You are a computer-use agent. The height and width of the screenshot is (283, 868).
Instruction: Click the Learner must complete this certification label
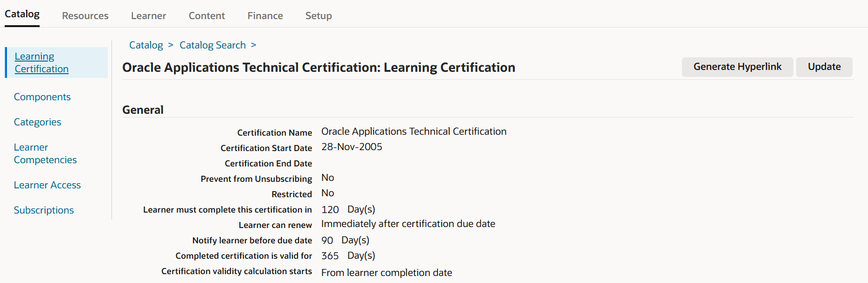pyautogui.click(x=227, y=210)
